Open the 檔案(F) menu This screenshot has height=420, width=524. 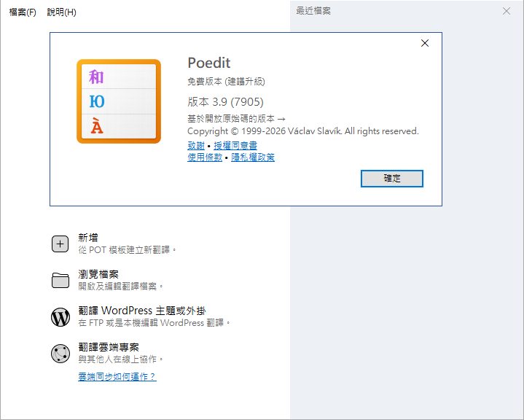[23, 12]
